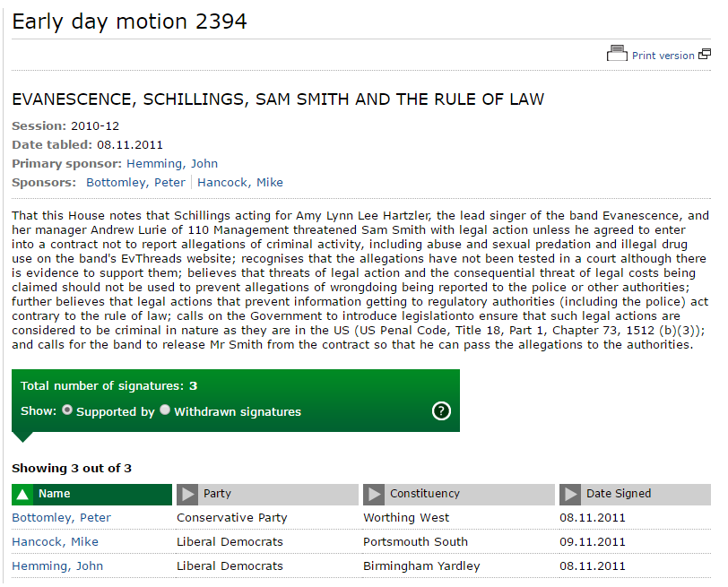The image size is (728, 587).
Task: Click the Birmingham Yardley constituency cell
Action: click(421, 566)
